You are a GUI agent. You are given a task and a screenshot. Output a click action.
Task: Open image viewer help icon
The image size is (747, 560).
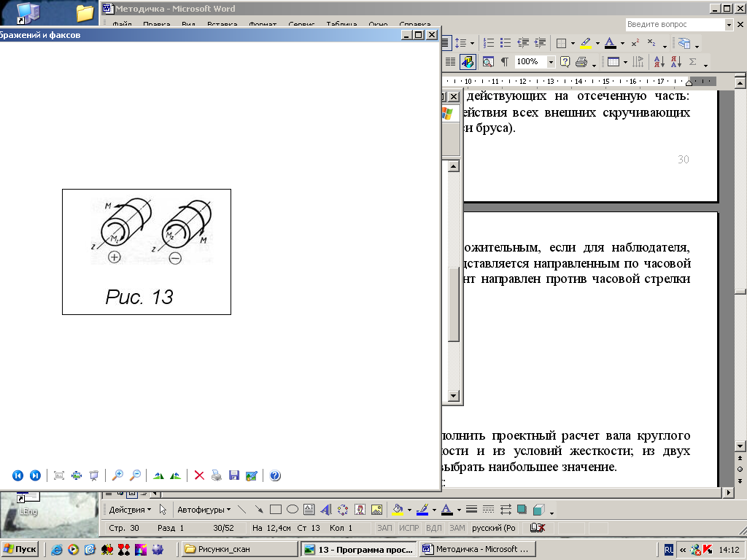pos(275,475)
